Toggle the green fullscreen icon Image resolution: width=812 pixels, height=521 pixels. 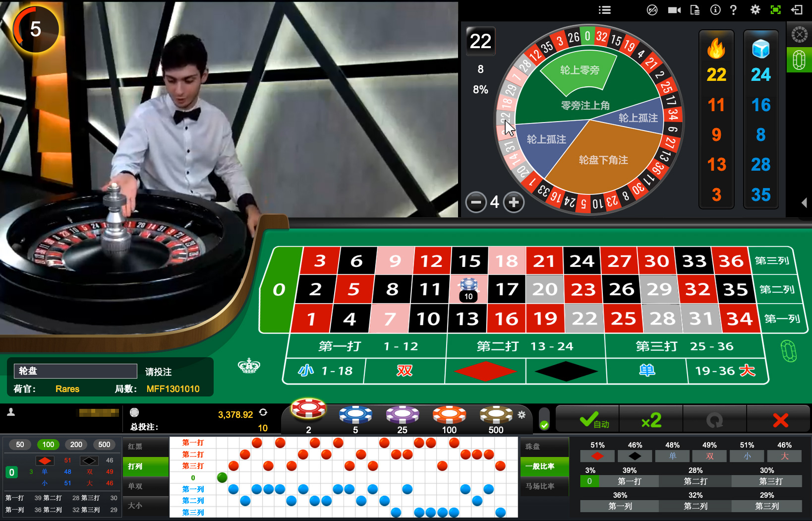click(775, 10)
